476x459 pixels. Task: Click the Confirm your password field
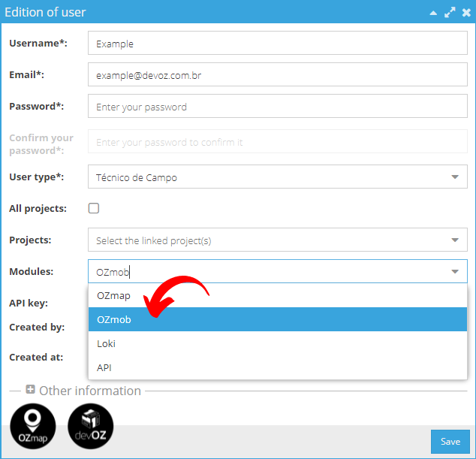point(278,141)
